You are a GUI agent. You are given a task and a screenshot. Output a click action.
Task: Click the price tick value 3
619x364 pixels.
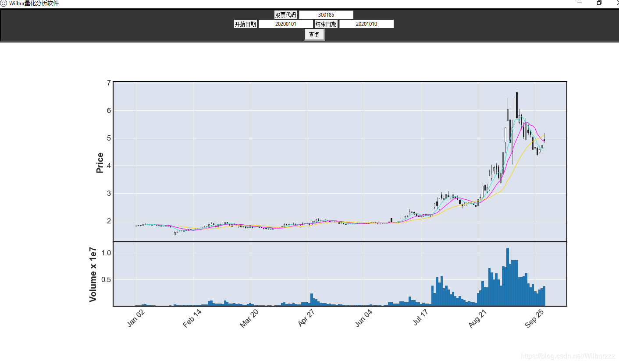coord(108,194)
